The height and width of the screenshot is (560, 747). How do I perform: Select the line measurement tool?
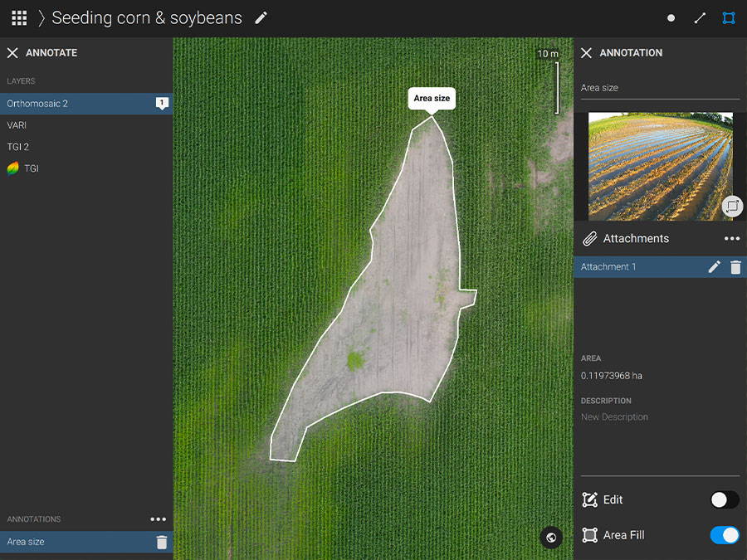click(x=700, y=18)
